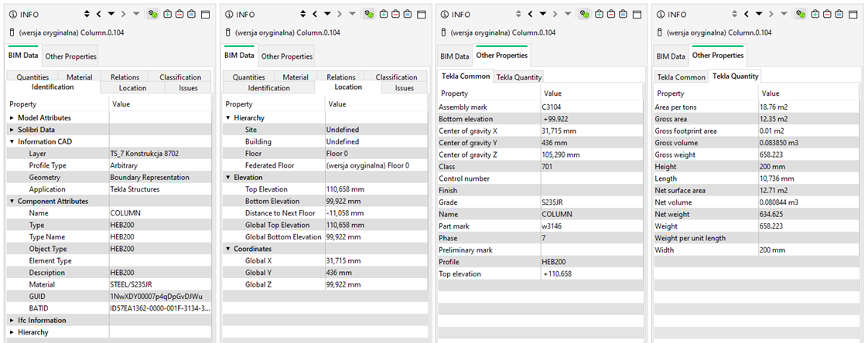The width and height of the screenshot is (868, 343).
Task: Click the Assembly mark value C3104
Action: [x=552, y=107]
